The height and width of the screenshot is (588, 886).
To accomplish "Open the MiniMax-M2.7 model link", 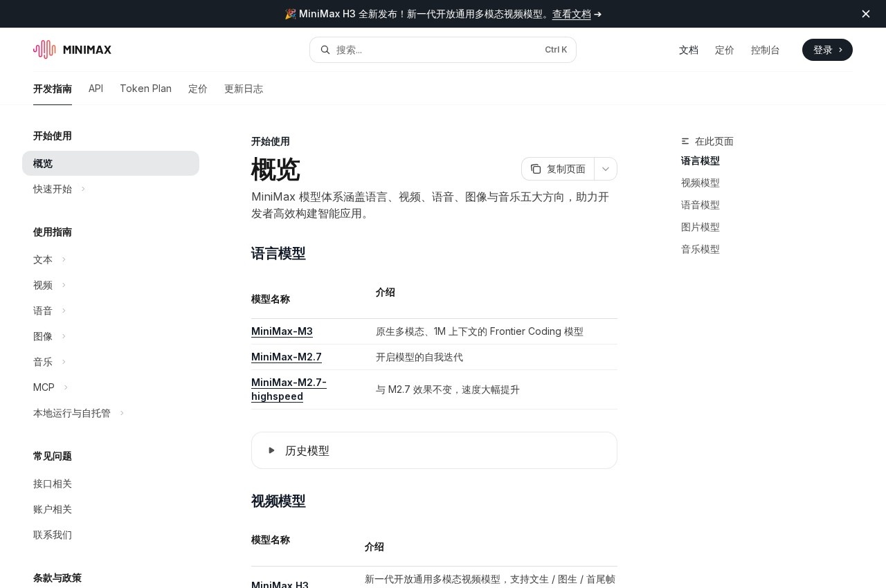I will pyautogui.click(x=287, y=357).
